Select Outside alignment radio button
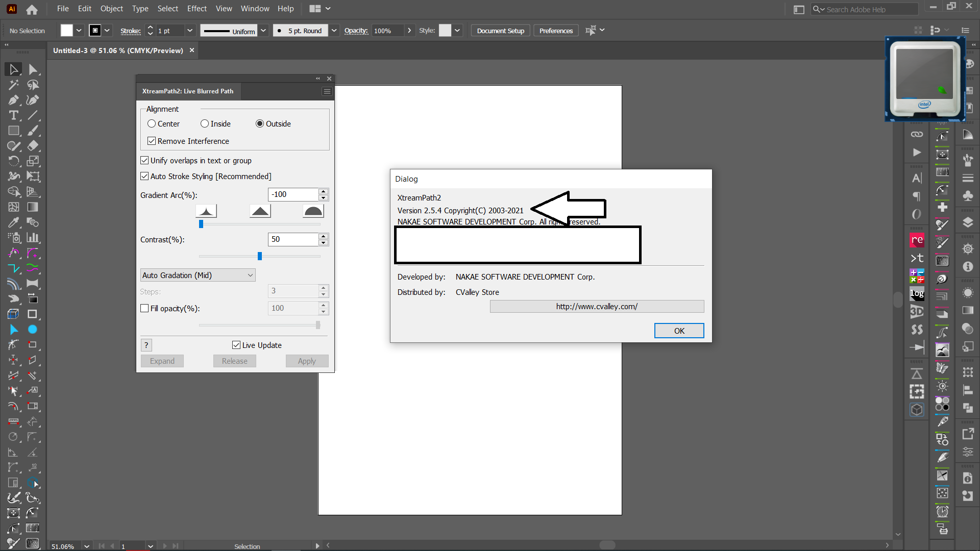This screenshot has width=980, height=551. click(260, 124)
